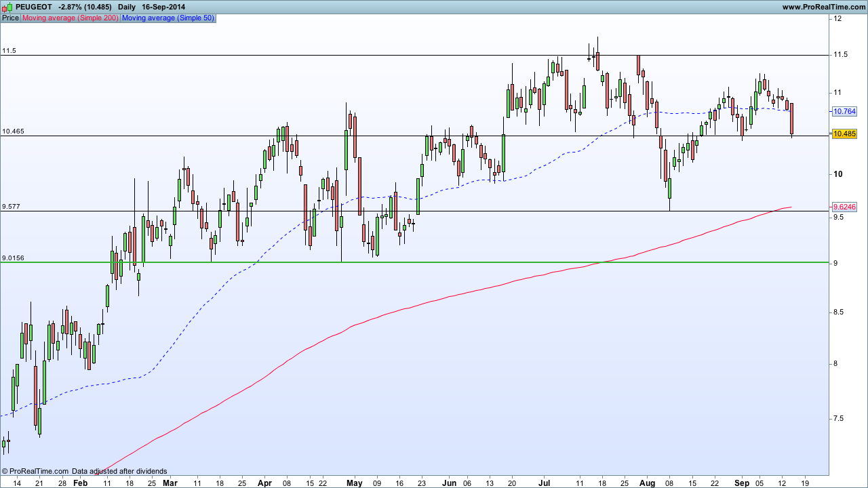868x488 pixels.
Task: Click the 09 date tick label
Action: coord(377,483)
